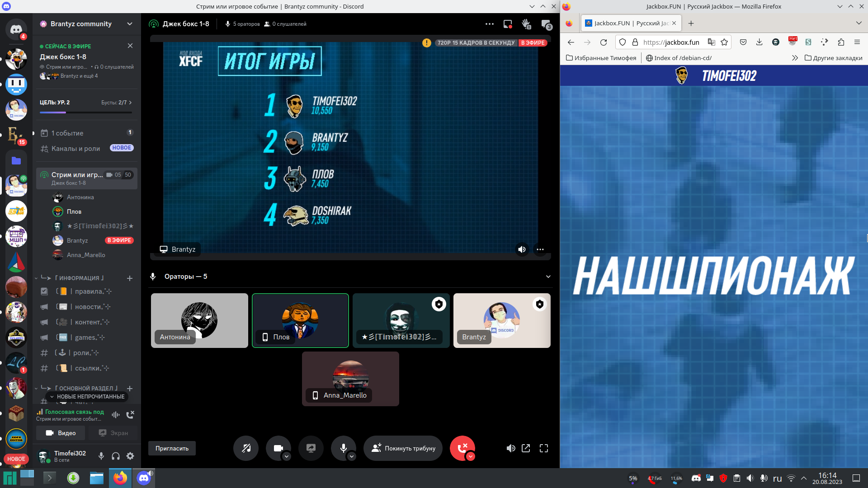868x488 pixels.
Task: Open the новости channel
Action: (x=86, y=307)
